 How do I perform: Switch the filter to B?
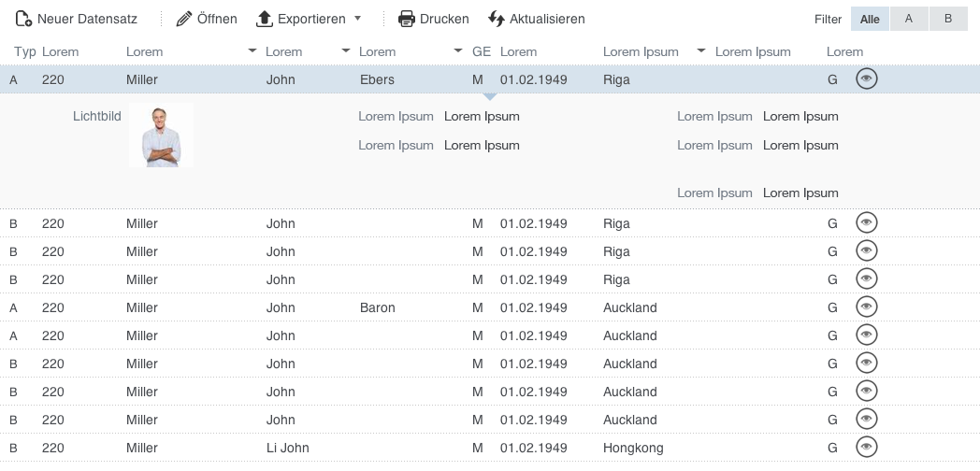pos(947,19)
